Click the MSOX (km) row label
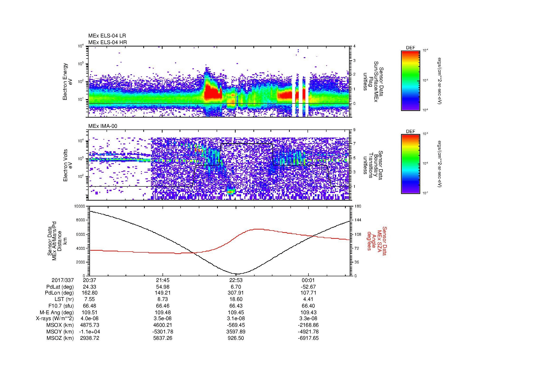 [60, 325]
